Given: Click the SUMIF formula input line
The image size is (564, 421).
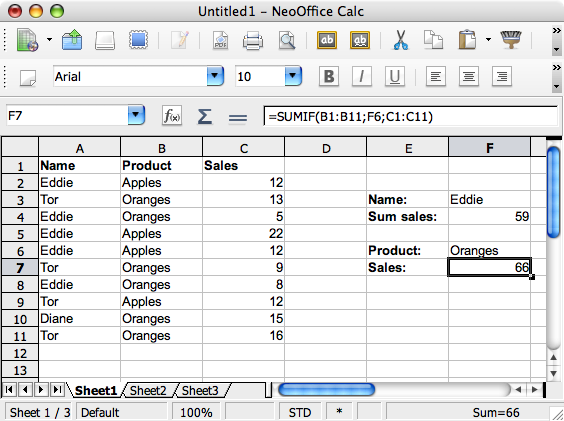Looking at the screenshot, I should pyautogui.click(x=411, y=116).
